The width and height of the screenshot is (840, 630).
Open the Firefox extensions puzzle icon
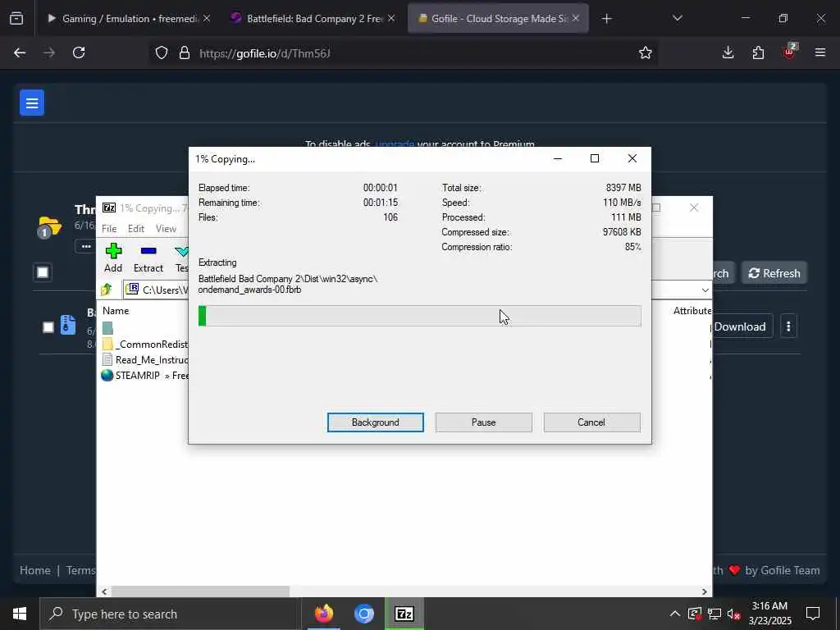[758, 52]
